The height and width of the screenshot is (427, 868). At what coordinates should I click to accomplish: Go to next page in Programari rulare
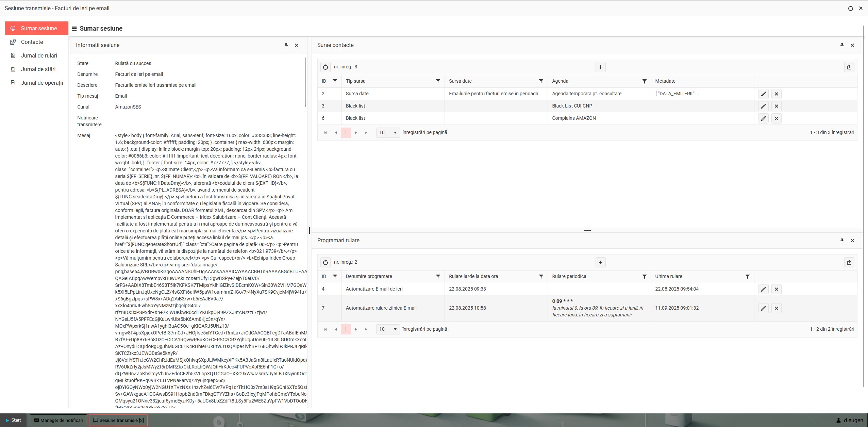[356, 329]
